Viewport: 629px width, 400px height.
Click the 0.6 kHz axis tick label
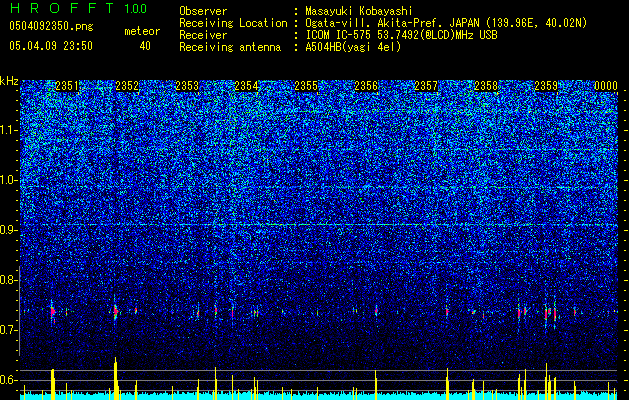[x=9, y=380]
